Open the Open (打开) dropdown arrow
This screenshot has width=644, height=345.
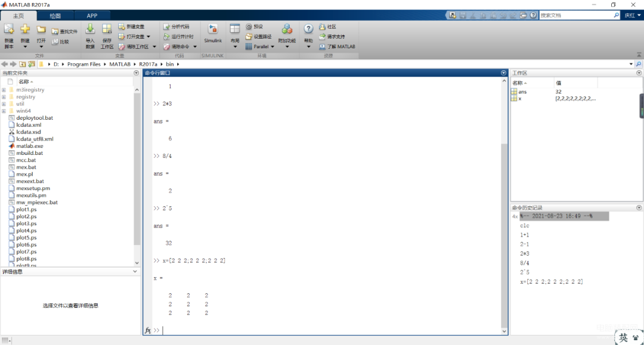tap(41, 46)
